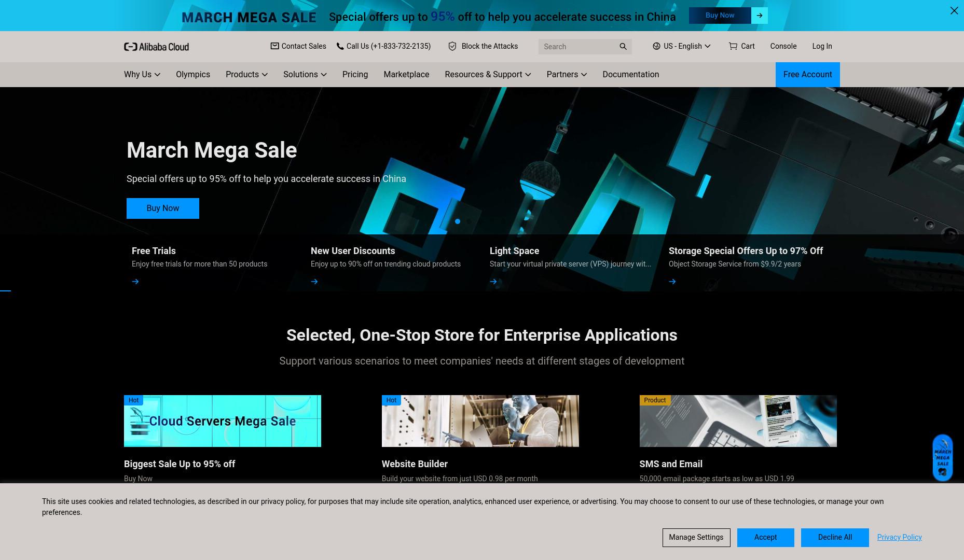
Task: Click Decline All cookies button
Action: 835,537
